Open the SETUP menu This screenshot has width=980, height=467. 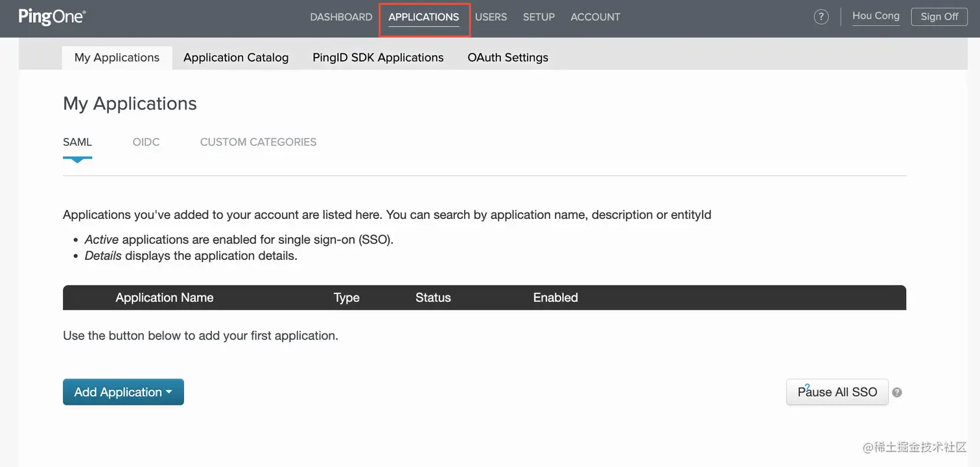(539, 17)
